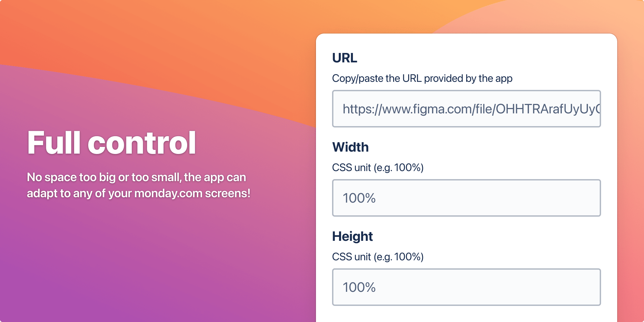Click the bold URL label

coord(344,58)
